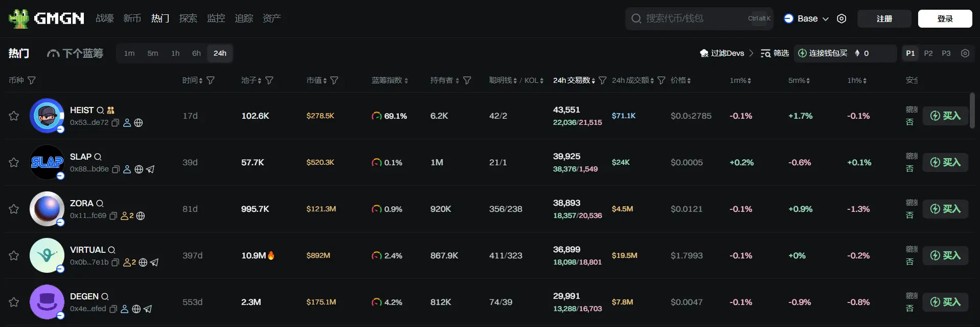Open the 资产 nav item

click(x=272, y=18)
